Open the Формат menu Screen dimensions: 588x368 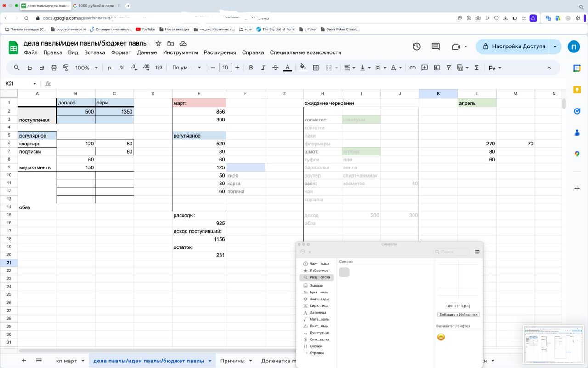click(x=121, y=52)
